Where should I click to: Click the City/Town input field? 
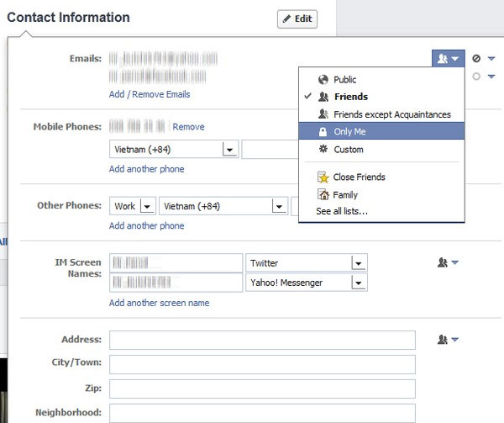tap(262, 364)
